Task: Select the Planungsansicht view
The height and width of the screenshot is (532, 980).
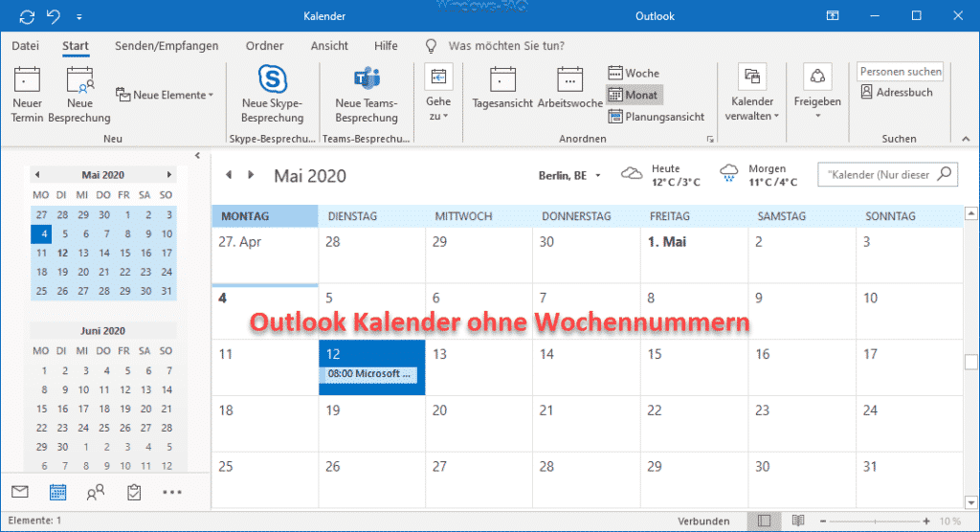Action: 657,117
